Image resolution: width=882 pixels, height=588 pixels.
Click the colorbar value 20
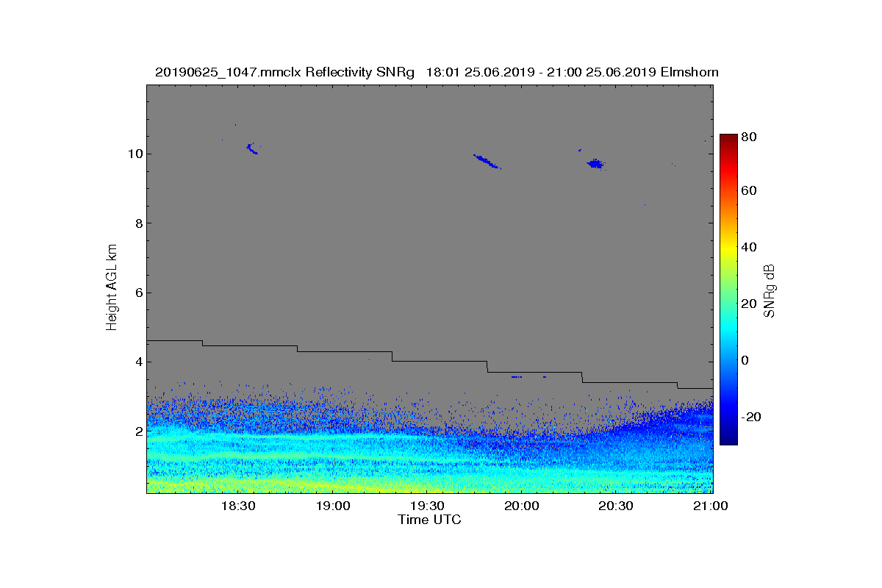tap(750, 304)
